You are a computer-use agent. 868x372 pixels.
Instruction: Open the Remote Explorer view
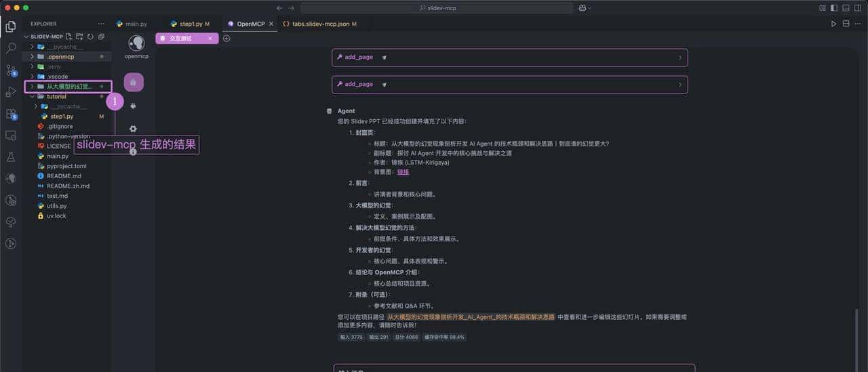click(11, 135)
